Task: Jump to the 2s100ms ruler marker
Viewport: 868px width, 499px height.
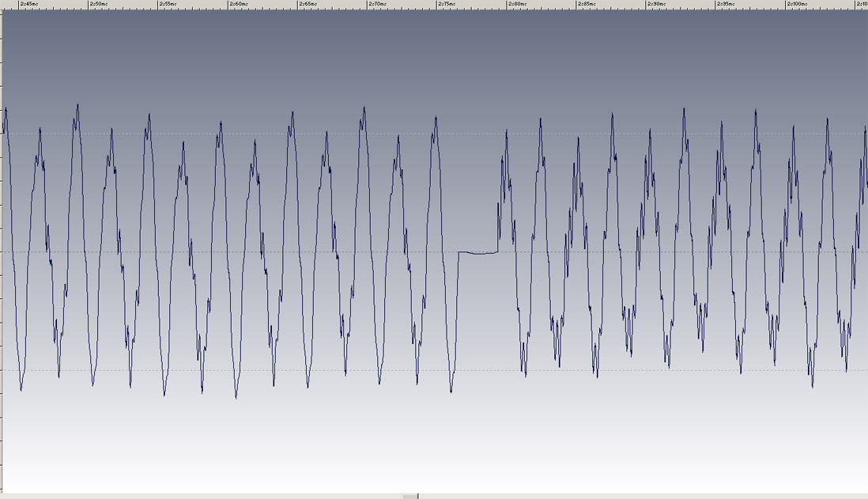Action: (x=796, y=4)
